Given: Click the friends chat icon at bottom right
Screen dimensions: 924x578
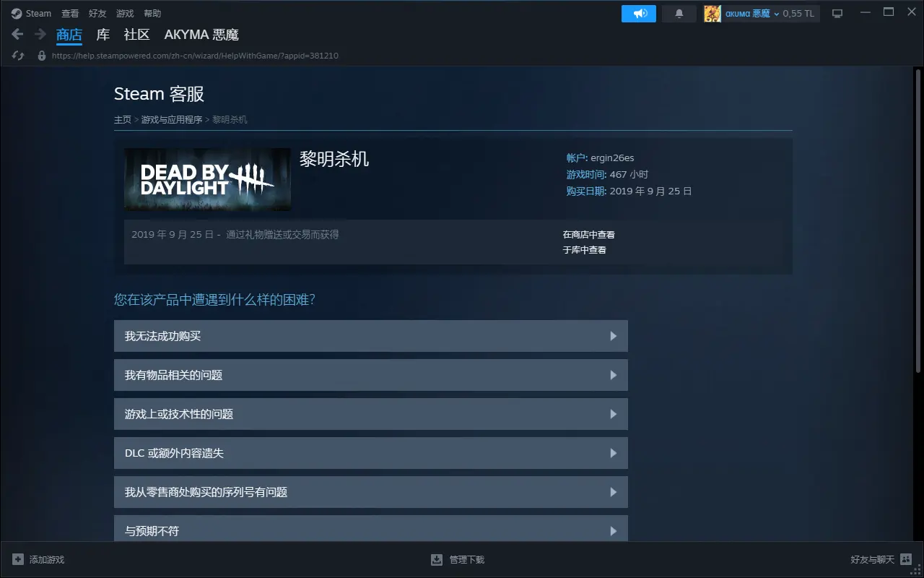Looking at the screenshot, I should tap(906, 559).
